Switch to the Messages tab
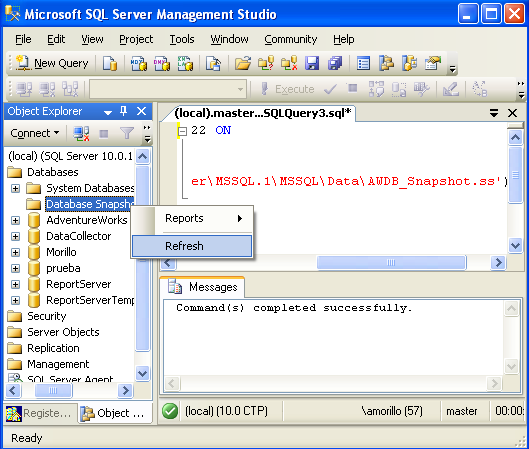 pyautogui.click(x=203, y=287)
